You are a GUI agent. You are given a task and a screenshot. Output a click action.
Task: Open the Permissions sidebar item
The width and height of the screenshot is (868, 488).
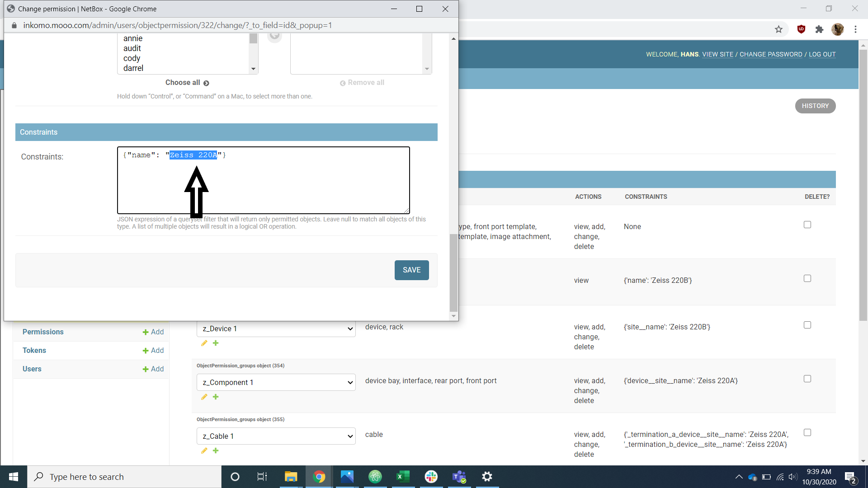43,332
